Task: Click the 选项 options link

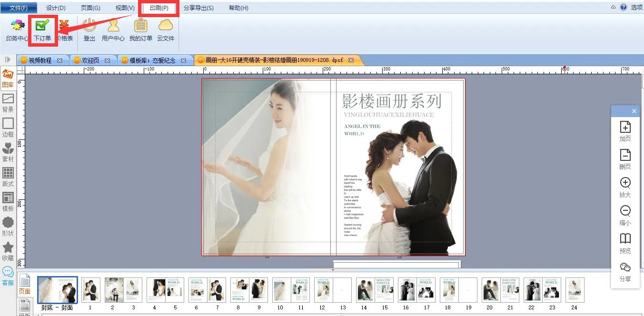Action: (x=636, y=8)
